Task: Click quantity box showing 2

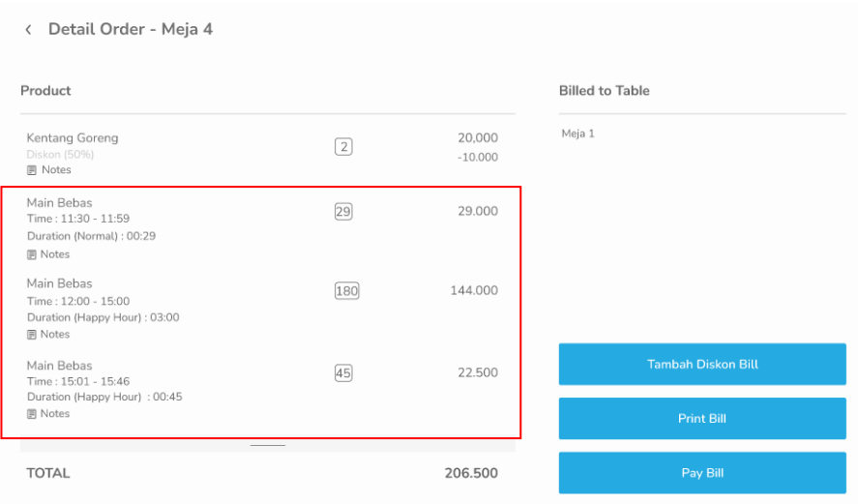Action: tap(343, 147)
